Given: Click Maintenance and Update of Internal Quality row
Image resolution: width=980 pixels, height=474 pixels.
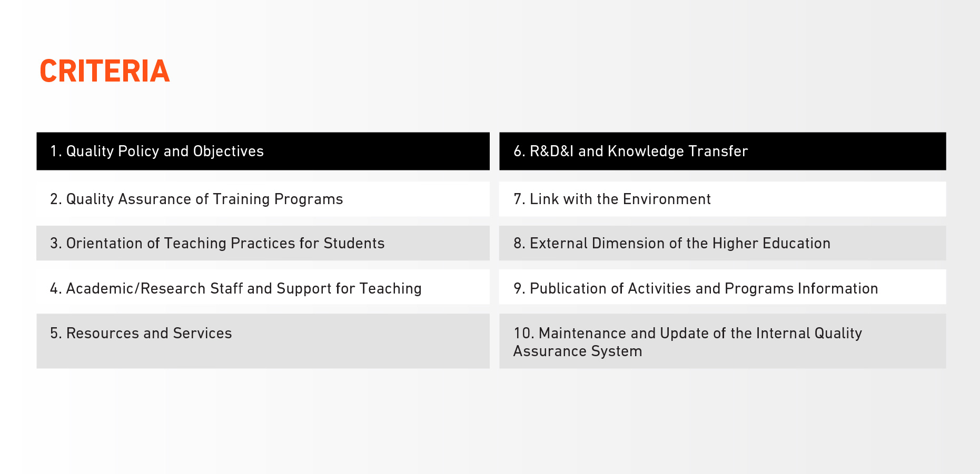Looking at the screenshot, I should [722, 341].
